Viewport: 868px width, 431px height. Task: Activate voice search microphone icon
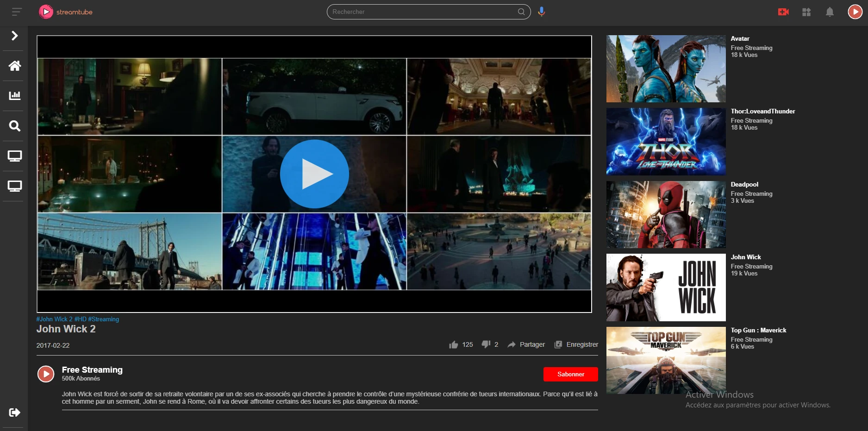click(x=541, y=12)
